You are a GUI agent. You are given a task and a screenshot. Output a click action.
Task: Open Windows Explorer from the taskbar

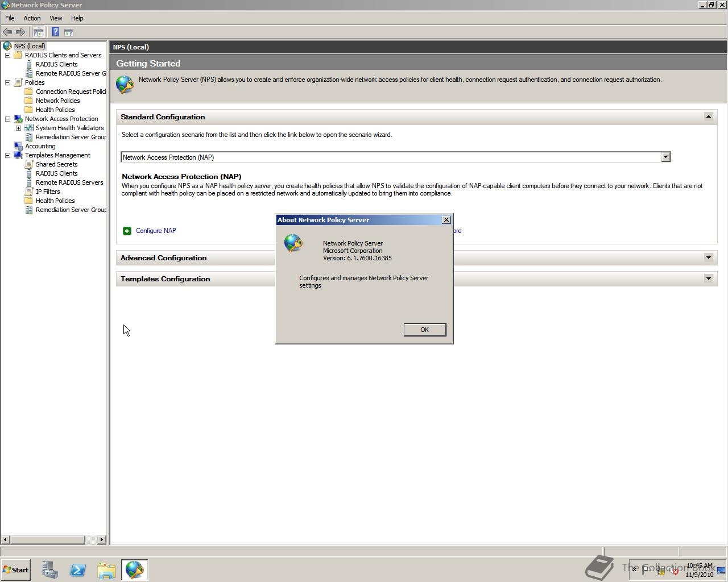(x=106, y=569)
